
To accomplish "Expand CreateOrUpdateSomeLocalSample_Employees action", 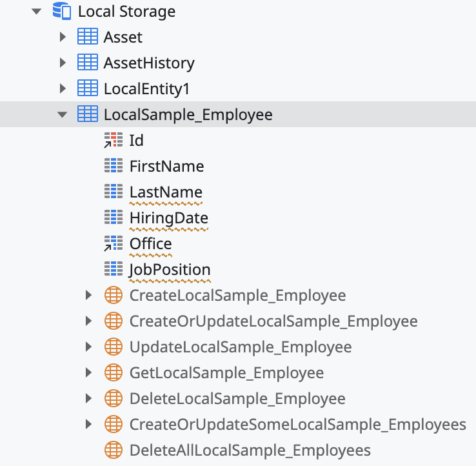I will point(88,424).
